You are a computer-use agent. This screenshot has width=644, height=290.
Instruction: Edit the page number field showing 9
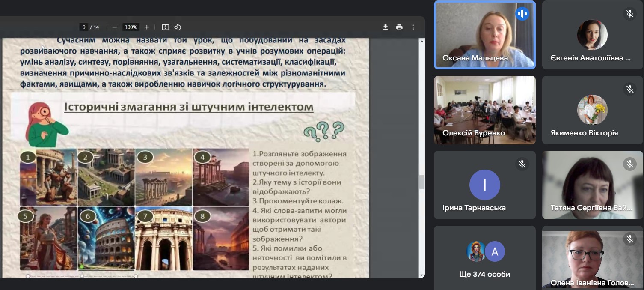pos(84,27)
